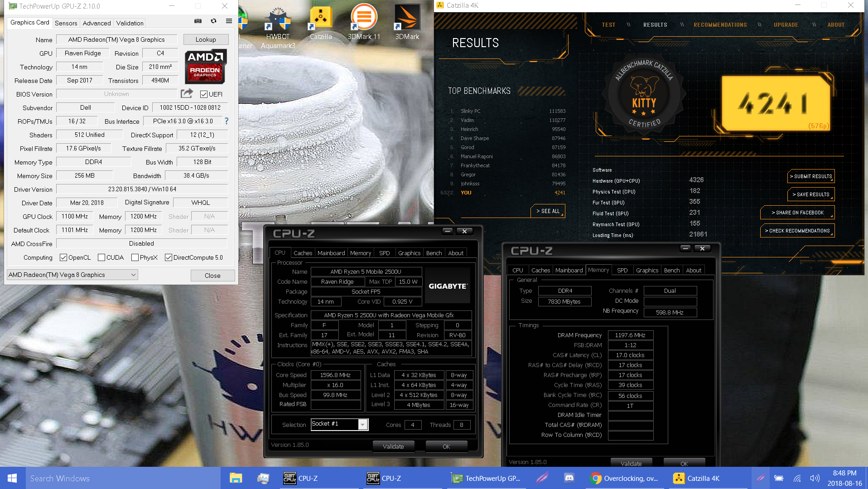Click GPU-Z refresh icon
868x489 pixels.
(x=213, y=21)
